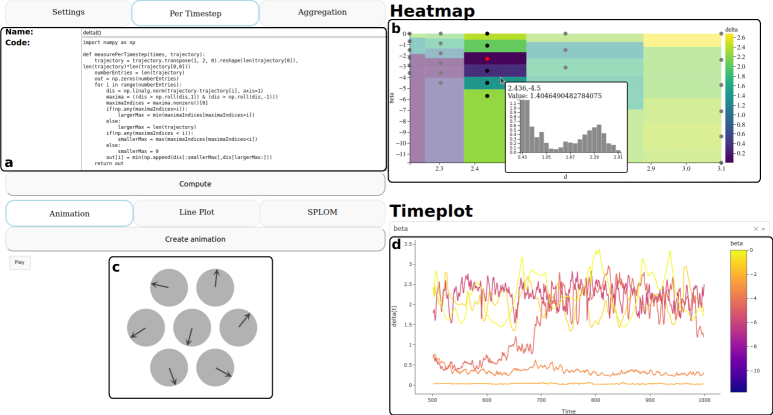Screen dimensions: 773x415
Task: Click the tooltip text 'Value: 1.4046490482784075'
Action: [555, 96]
